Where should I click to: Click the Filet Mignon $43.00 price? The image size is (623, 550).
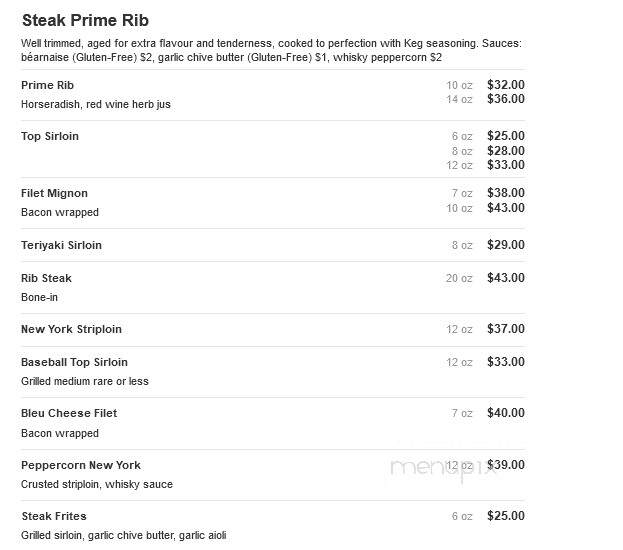click(506, 207)
